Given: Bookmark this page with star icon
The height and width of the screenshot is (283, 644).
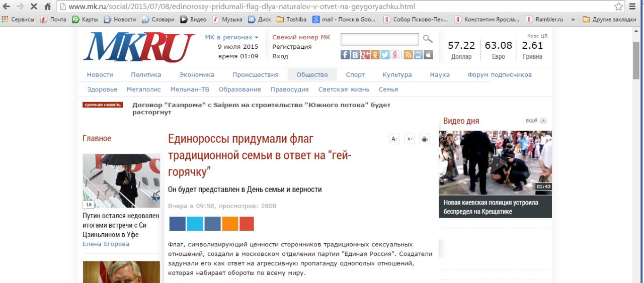Looking at the screenshot, I should tap(618, 7).
